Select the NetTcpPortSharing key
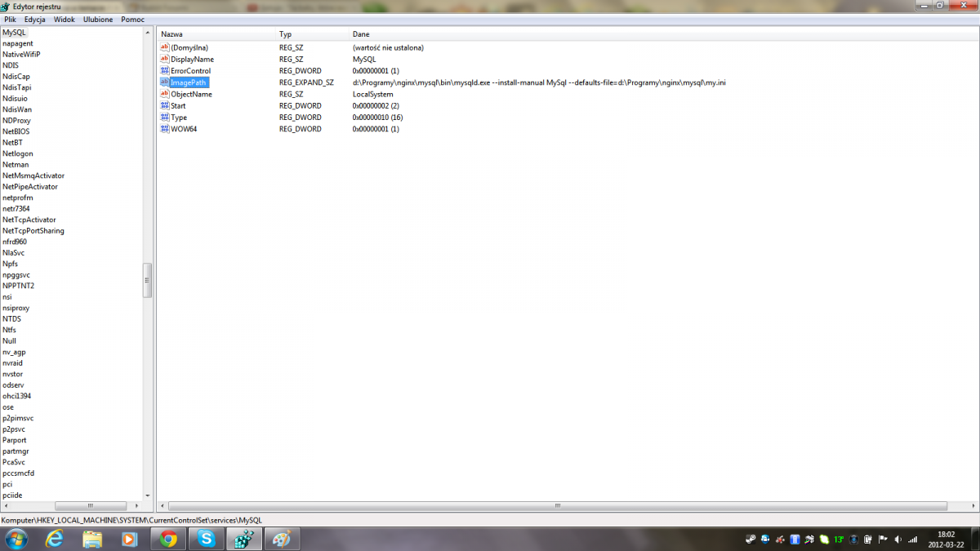Image resolution: width=980 pixels, height=551 pixels. [x=33, y=230]
